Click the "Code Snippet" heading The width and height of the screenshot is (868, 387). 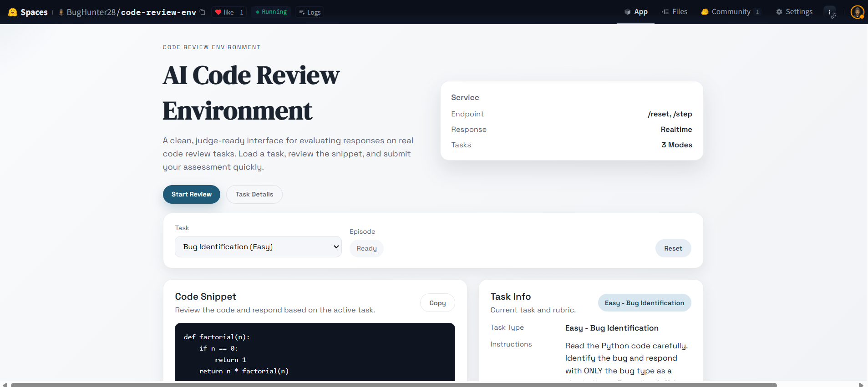(x=205, y=297)
